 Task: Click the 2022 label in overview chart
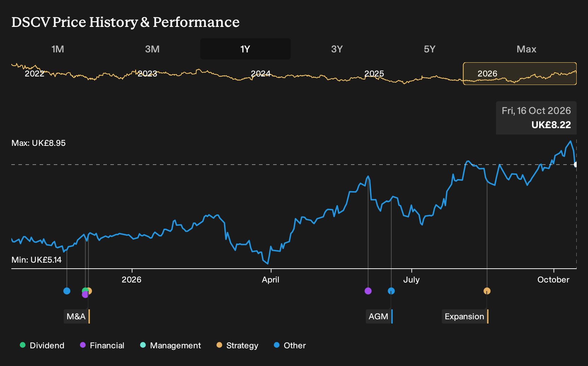coord(34,74)
